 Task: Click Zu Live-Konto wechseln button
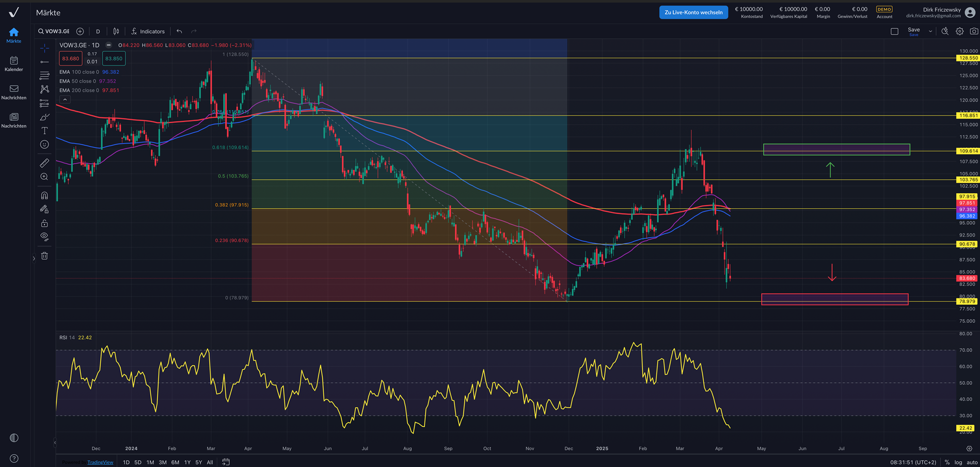coord(693,12)
